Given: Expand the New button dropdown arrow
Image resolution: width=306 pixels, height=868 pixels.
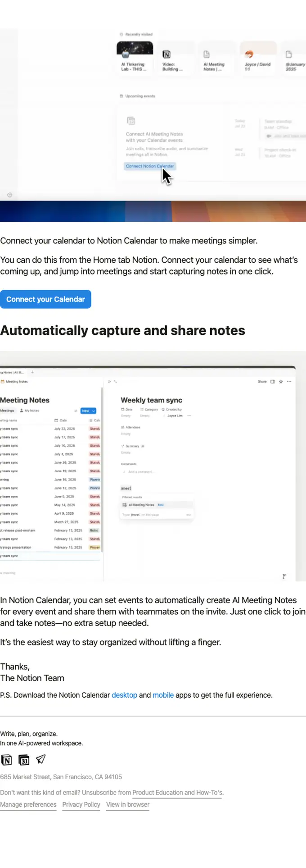Looking at the screenshot, I should 94,411.
